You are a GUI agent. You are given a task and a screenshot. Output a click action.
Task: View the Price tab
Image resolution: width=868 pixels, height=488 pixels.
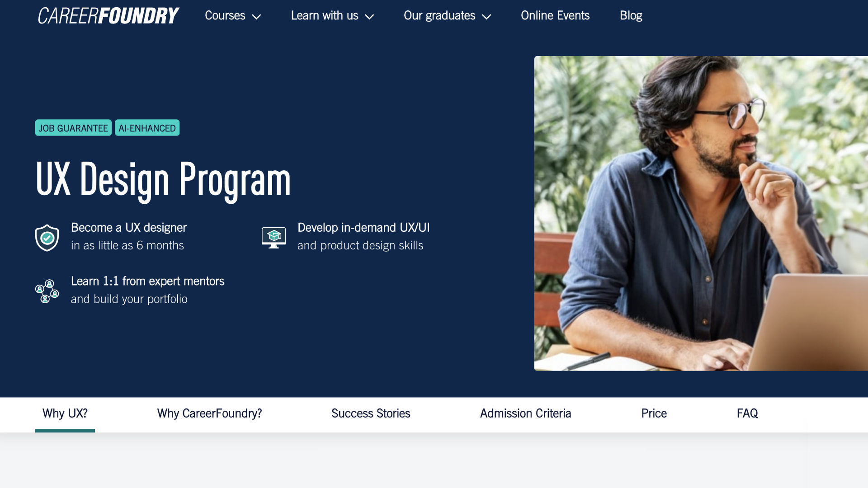click(654, 413)
